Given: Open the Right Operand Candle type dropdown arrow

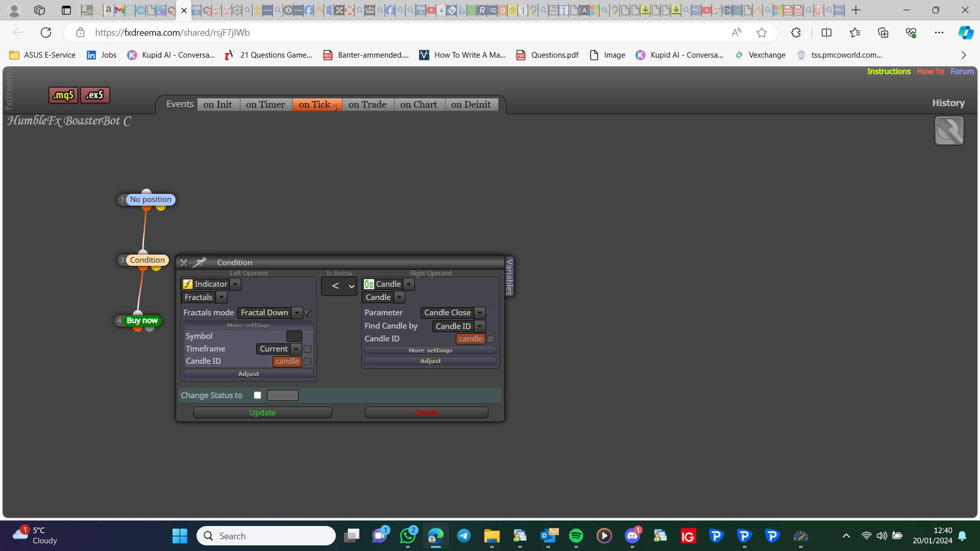Looking at the screenshot, I should coord(409,284).
